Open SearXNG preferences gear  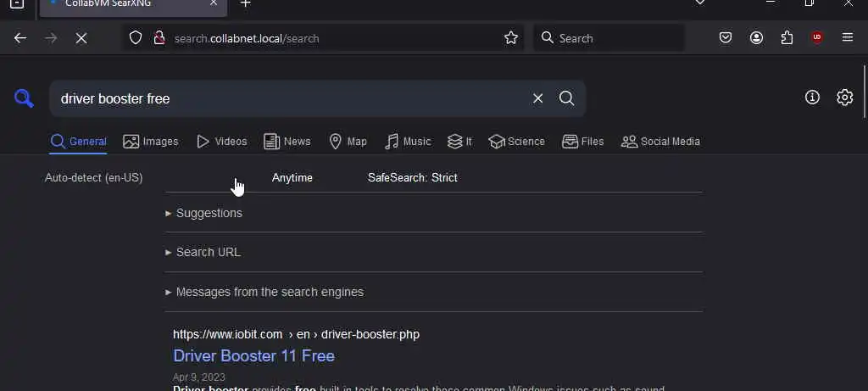pos(845,98)
